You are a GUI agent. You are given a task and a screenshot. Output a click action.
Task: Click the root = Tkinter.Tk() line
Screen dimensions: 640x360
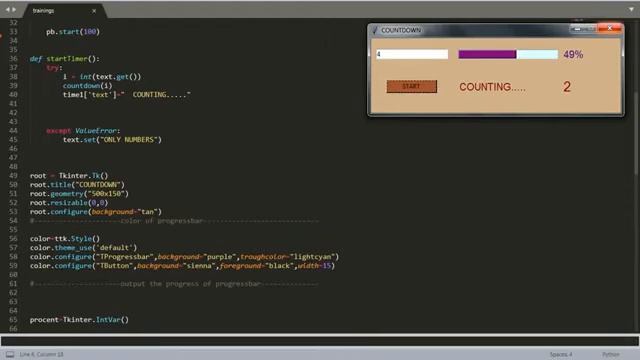pos(69,176)
